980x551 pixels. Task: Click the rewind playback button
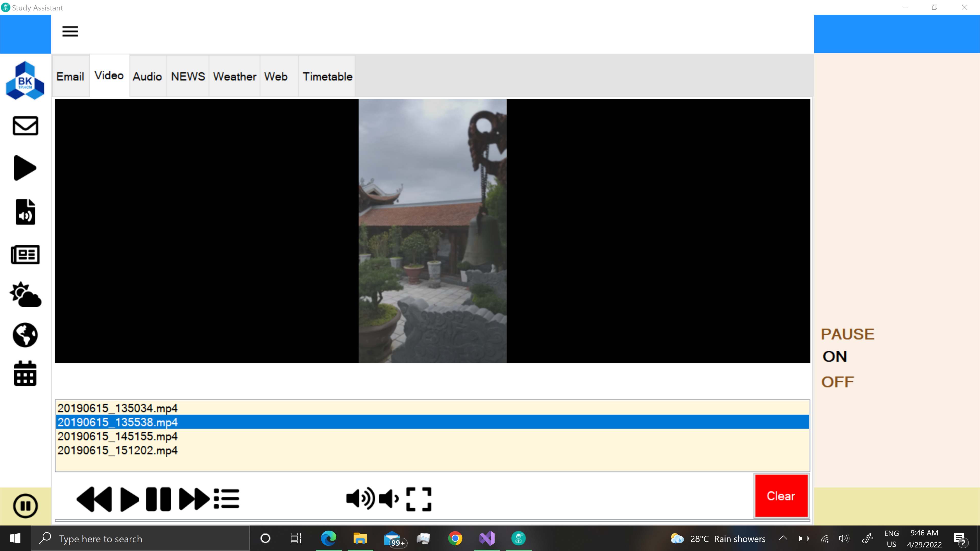click(94, 499)
